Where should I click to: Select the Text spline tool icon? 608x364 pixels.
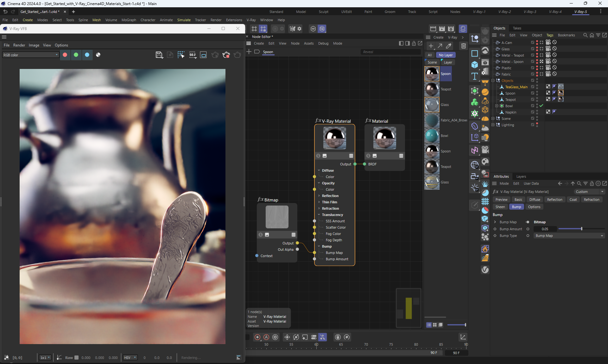pos(474,76)
